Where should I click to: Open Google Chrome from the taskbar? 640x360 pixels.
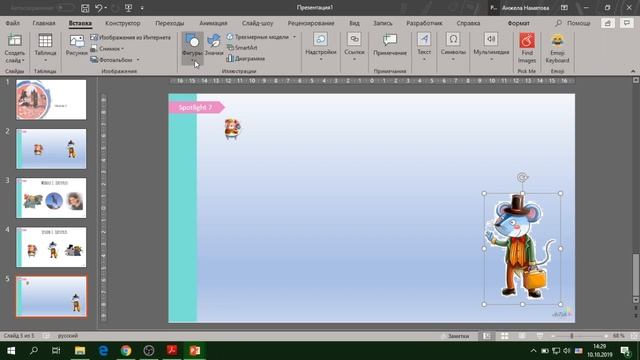tap(126, 351)
